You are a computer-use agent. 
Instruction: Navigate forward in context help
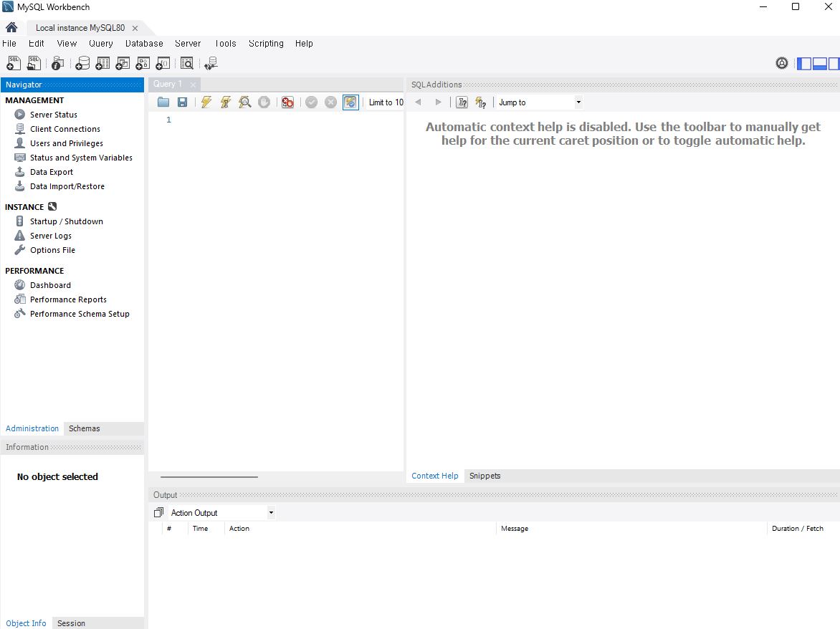[438, 102]
